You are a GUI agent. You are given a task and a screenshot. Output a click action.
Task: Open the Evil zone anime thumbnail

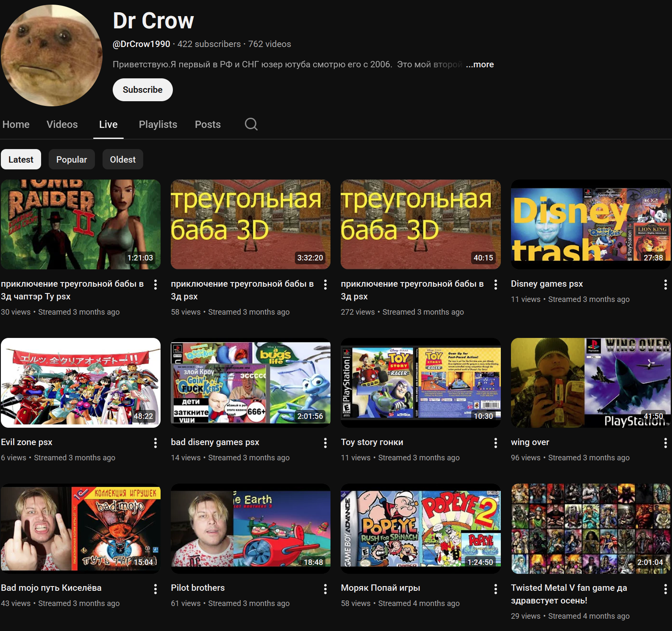coord(81,383)
